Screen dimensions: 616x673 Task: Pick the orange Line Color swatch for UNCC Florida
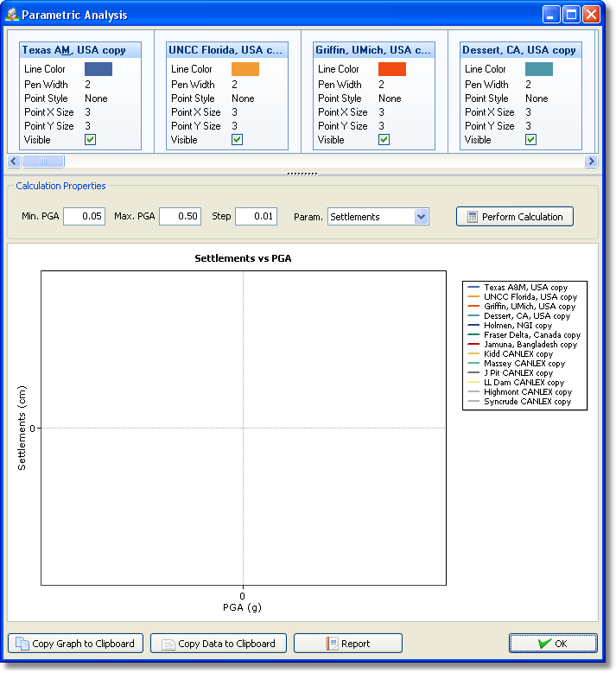245,69
